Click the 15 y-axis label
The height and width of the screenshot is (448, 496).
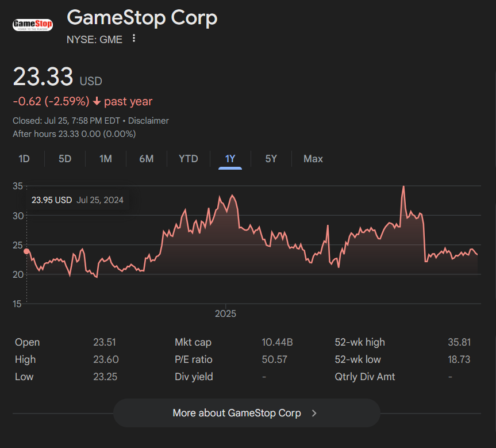tap(17, 304)
